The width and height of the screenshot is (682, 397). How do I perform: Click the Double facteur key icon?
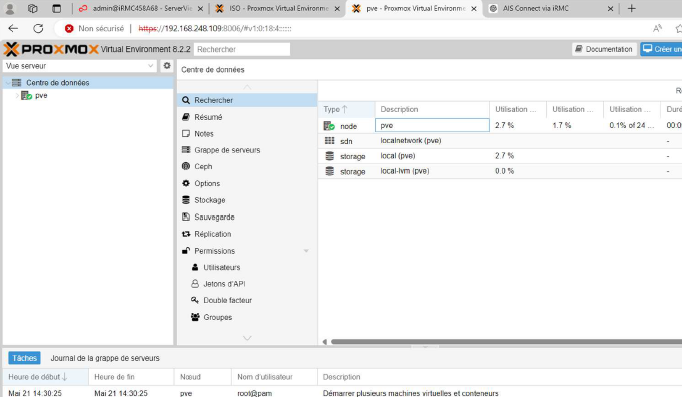[195, 300]
